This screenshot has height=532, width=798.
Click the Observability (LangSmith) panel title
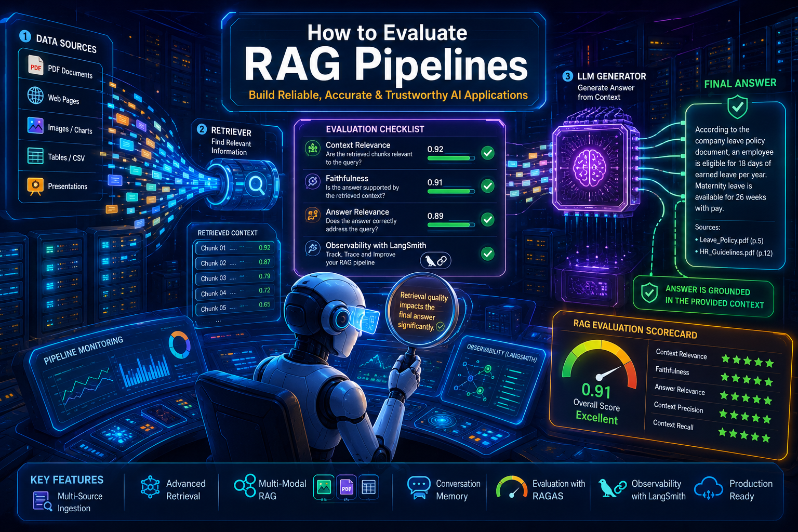pos(501,353)
